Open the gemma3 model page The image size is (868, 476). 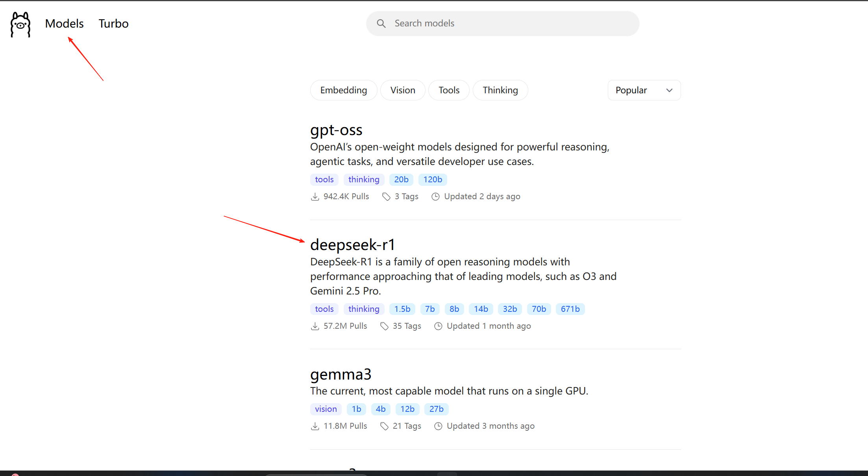(x=341, y=374)
